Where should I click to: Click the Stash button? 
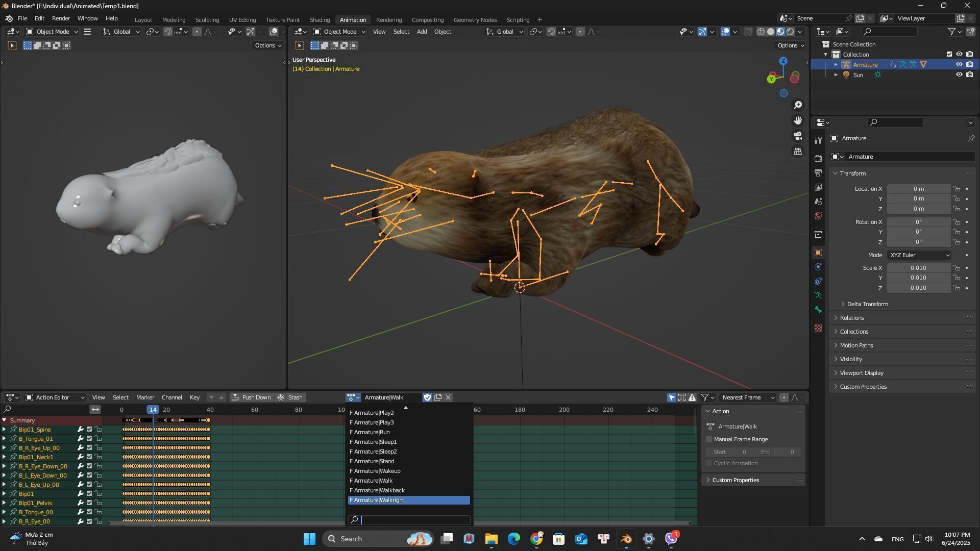[x=290, y=397]
